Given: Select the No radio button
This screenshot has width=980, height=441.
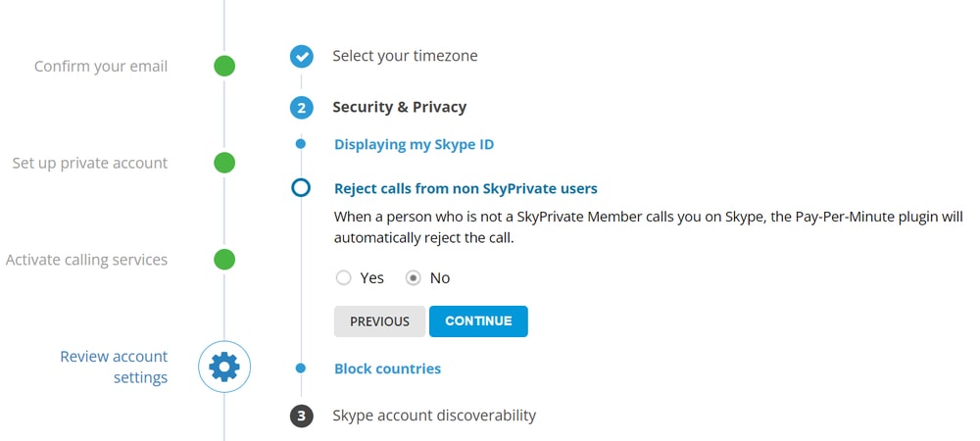Looking at the screenshot, I should [x=414, y=278].
